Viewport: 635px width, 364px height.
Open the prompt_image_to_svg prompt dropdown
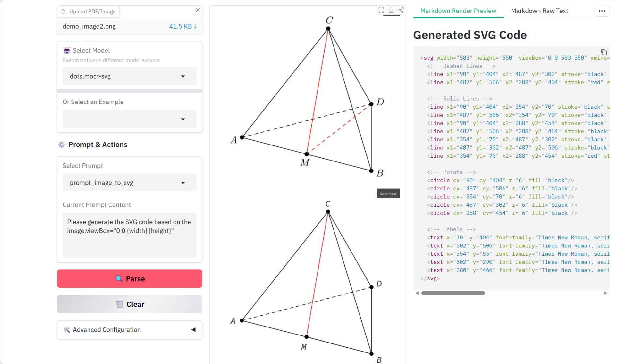(x=129, y=183)
